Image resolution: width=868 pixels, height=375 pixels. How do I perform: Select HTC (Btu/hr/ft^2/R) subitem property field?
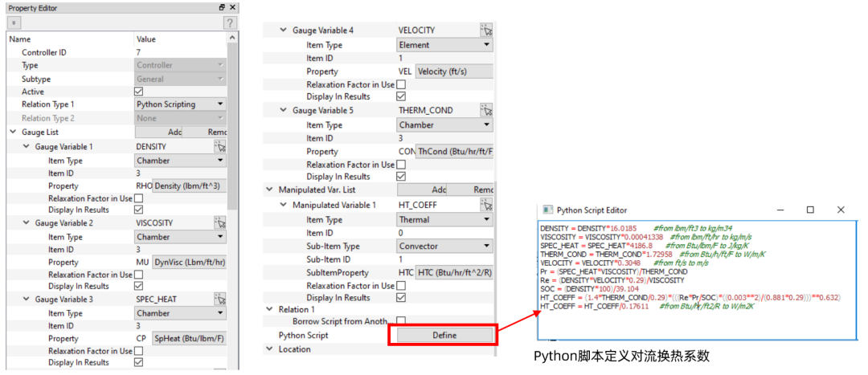(x=454, y=273)
